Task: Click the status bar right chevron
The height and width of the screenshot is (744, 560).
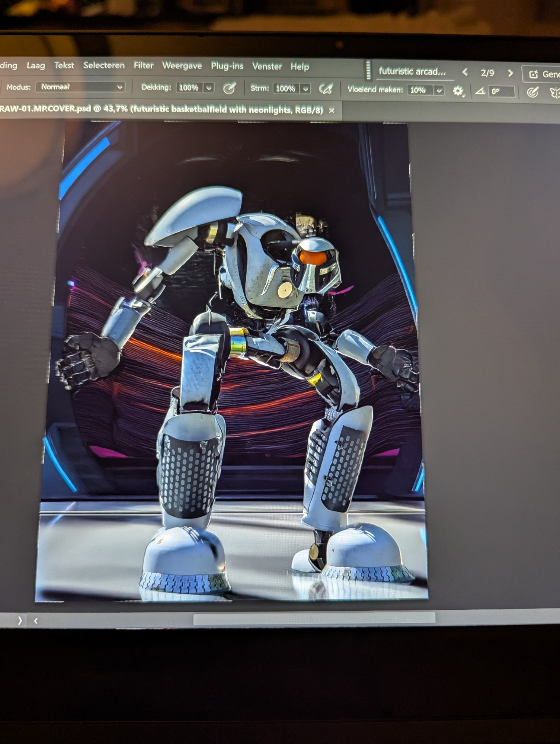Action: pyautogui.click(x=20, y=620)
